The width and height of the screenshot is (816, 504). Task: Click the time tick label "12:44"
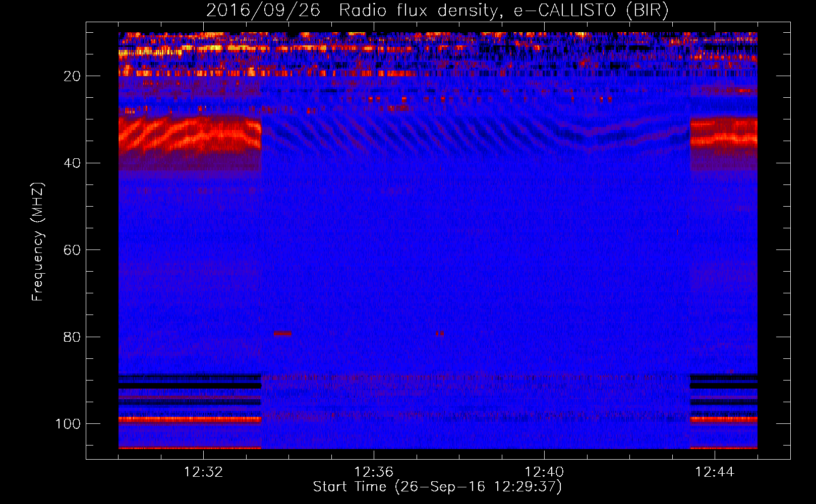coord(715,472)
